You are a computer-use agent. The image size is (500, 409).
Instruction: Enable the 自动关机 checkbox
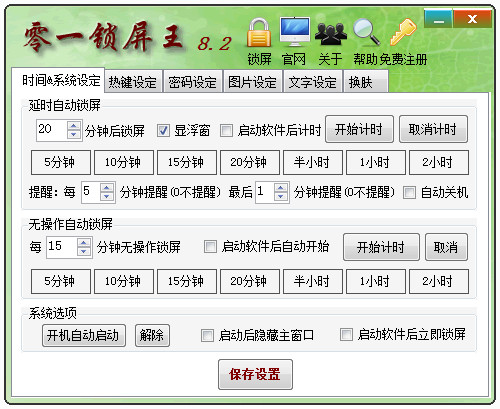(409, 192)
